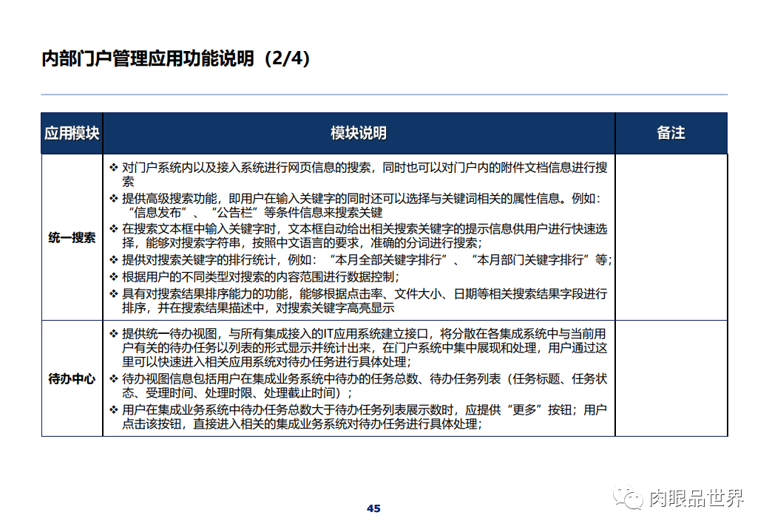Click the empty 备注 cell beside 统一搜索

pyautogui.click(x=671, y=238)
